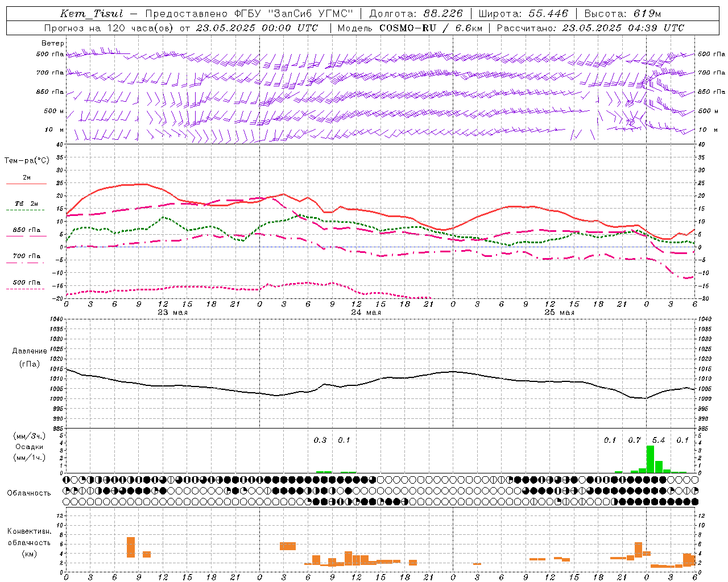The height and width of the screenshot is (582, 728).
Task: Click the 5.4 precipitation value
Action: click(x=659, y=440)
